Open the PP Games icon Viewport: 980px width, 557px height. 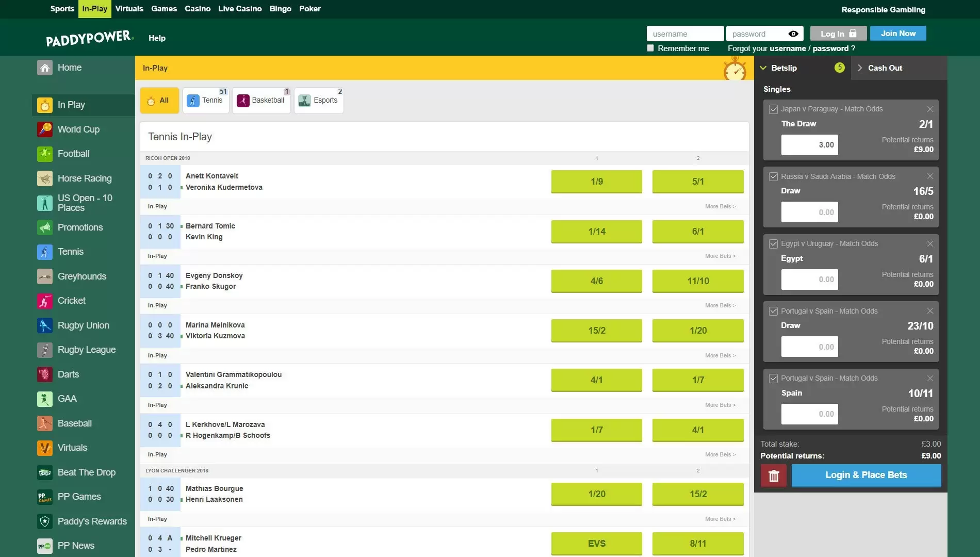(x=45, y=497)
